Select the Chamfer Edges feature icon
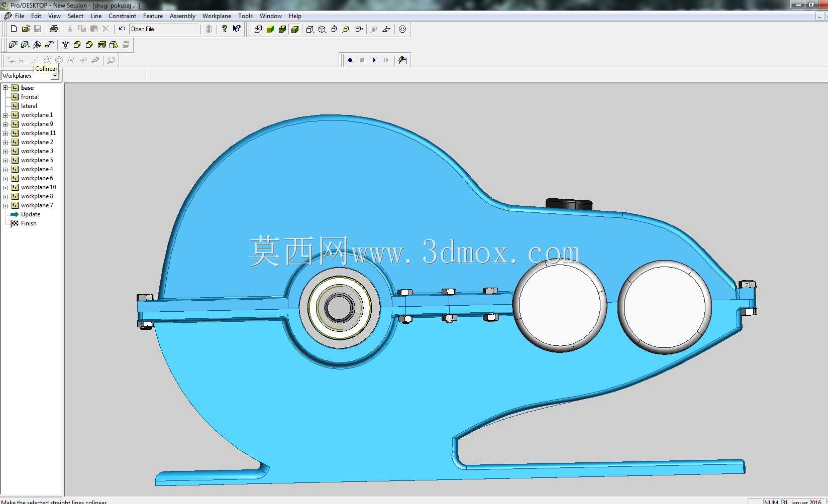828x504 pixels. [x=89, y=45]
